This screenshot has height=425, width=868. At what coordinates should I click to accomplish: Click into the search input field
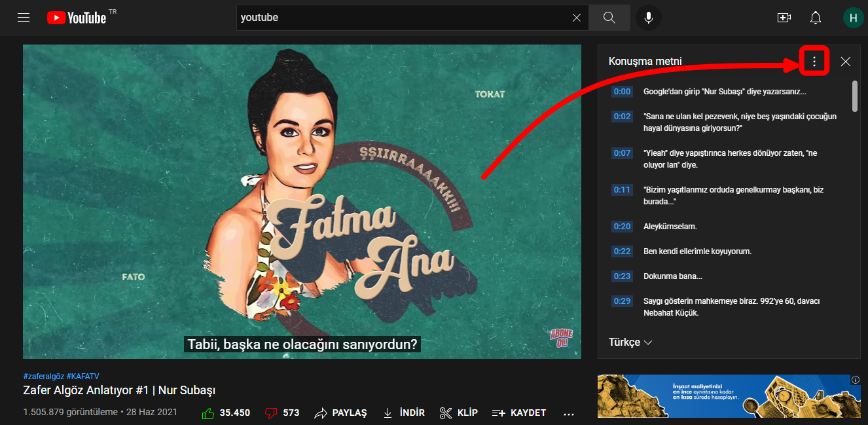(399, 18)
